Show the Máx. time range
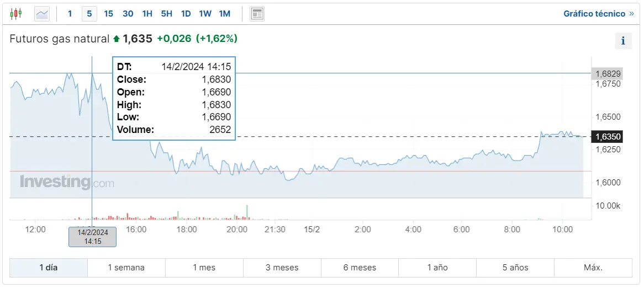 point(593,268)
